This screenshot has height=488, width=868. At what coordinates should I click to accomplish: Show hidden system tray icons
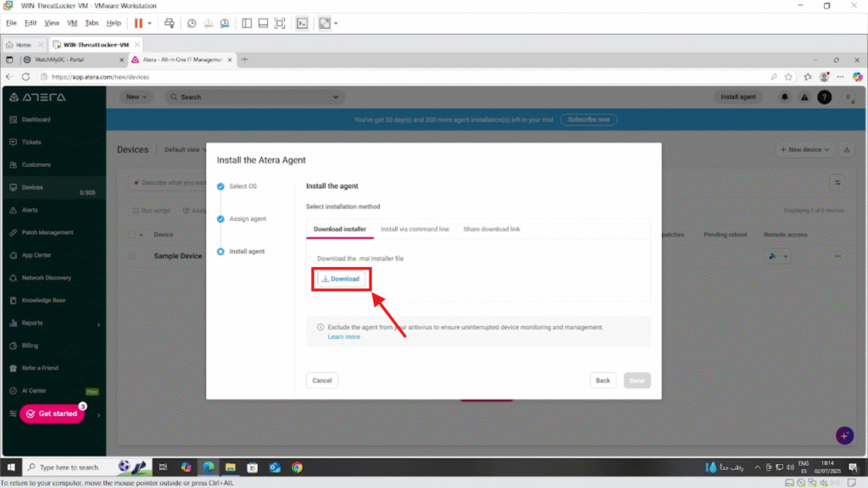pyautogui.click(x=757, y=468)
